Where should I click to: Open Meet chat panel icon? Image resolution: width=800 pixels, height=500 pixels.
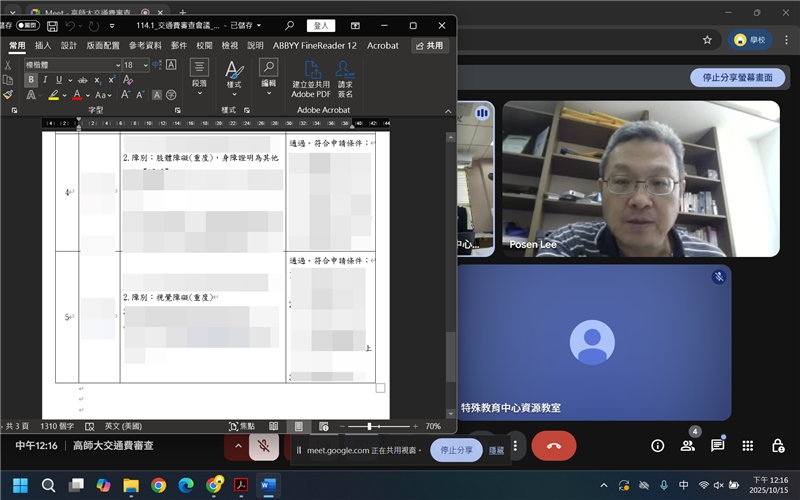[x=717, y=446]
